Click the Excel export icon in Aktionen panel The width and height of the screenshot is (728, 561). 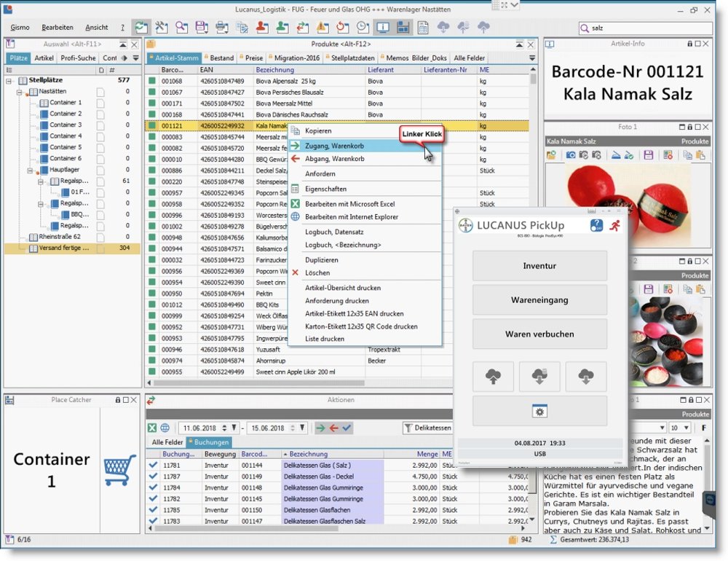click(152, 428)
